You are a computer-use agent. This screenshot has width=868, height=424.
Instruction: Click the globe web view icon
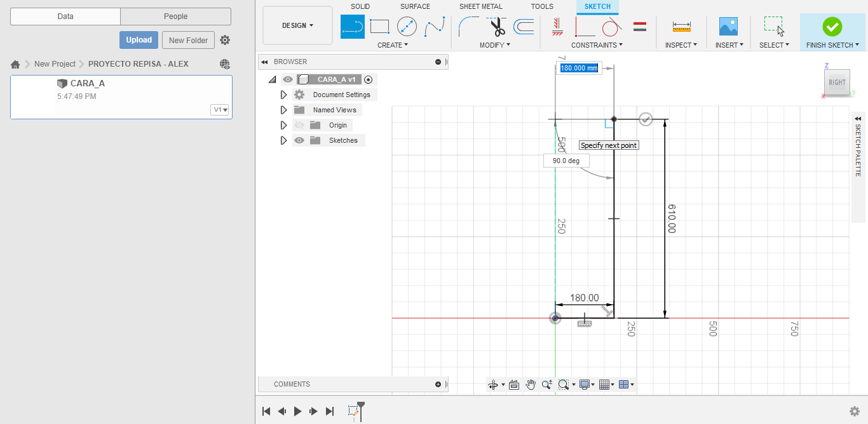tap(224, 64)
